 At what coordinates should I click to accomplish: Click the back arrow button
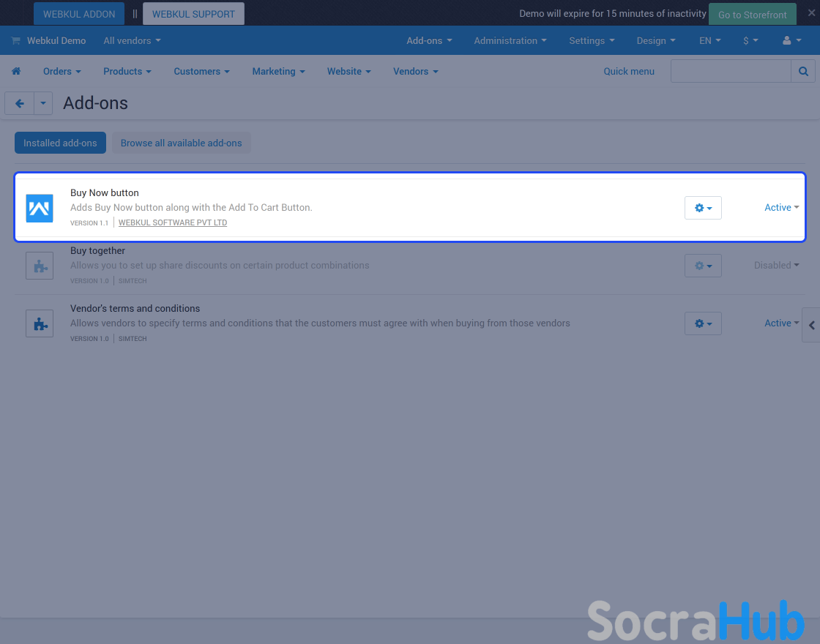(x=20, y=103)
